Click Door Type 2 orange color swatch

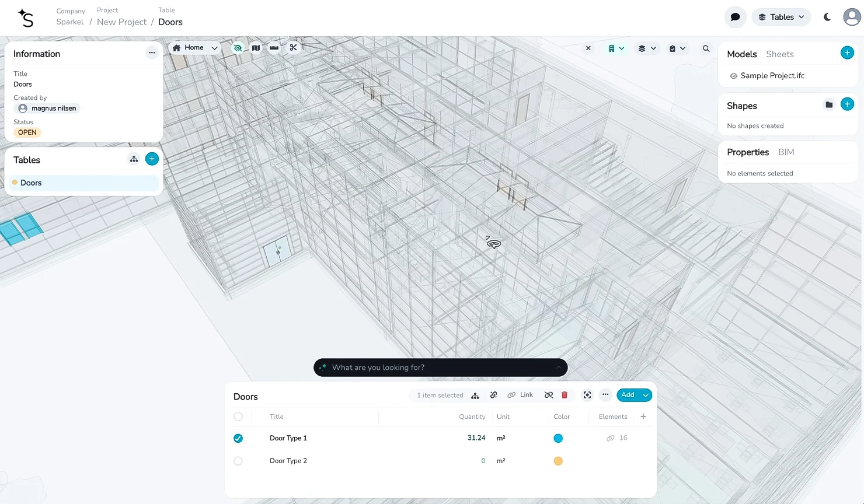pos(558,461)
